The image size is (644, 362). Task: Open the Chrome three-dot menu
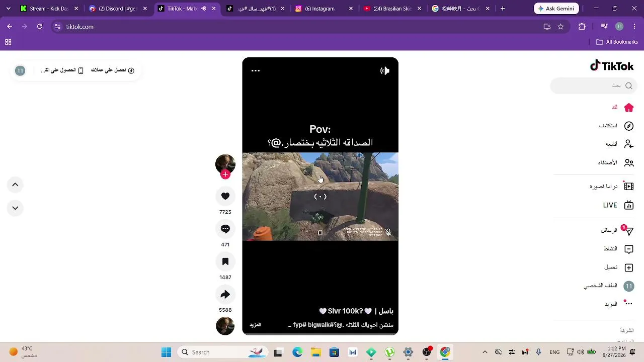coord(634,27)
